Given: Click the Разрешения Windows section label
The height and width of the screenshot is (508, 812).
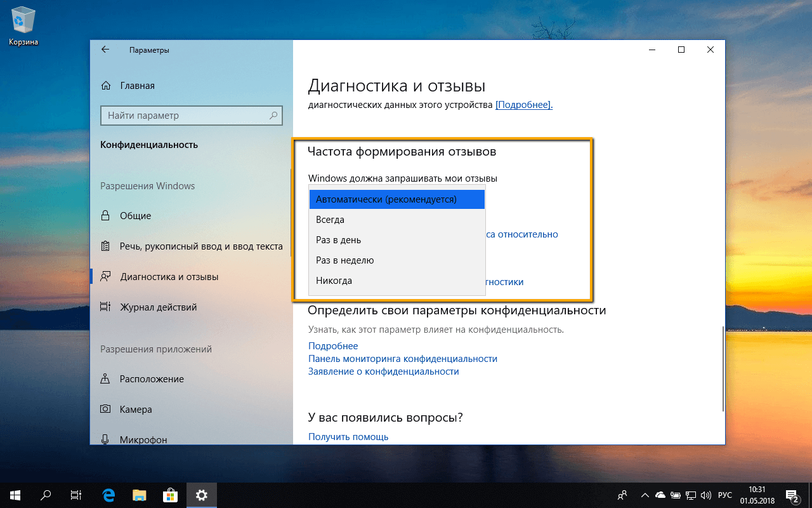Looking at the screenshot, I should [x=148, y=186].
